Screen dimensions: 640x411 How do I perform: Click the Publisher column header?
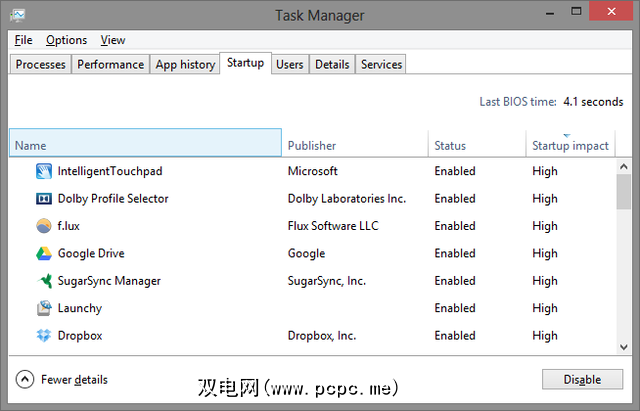click(x=354, y=146)
